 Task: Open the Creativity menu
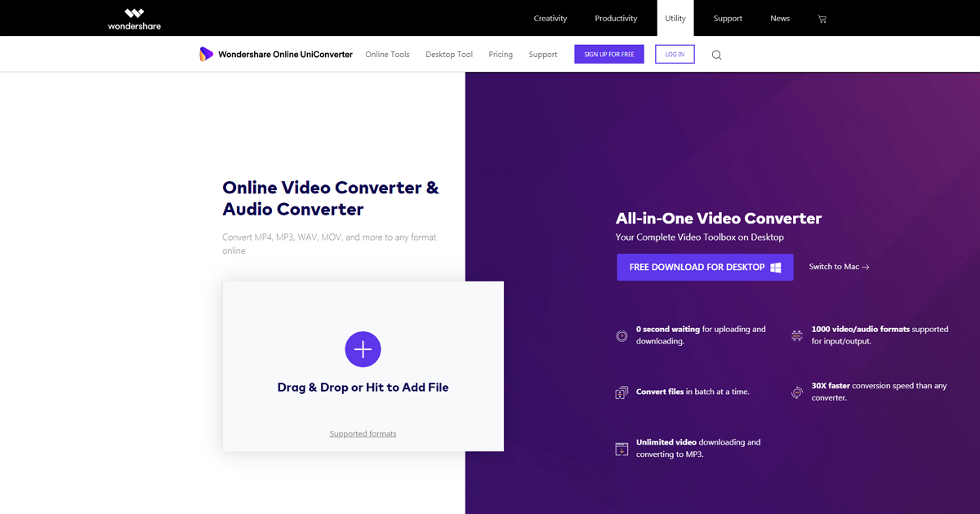click(550, 18)
